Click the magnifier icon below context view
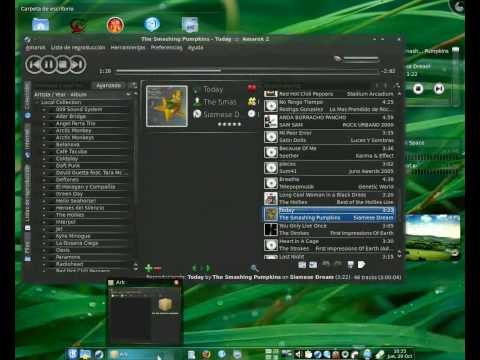 tap(254, 268)
